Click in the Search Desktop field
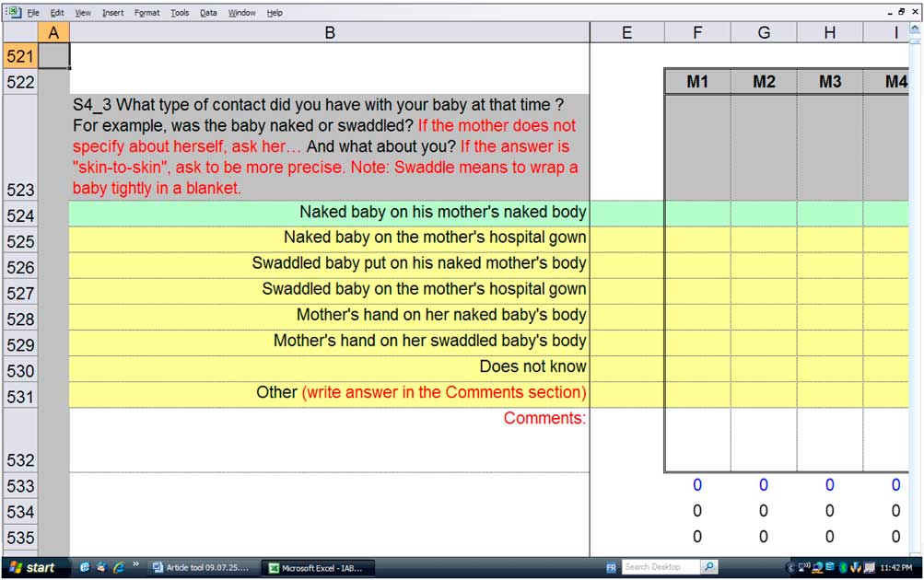The height and width of the screenshot is (580, 924). pyautogui.click(x=659, y=567)
